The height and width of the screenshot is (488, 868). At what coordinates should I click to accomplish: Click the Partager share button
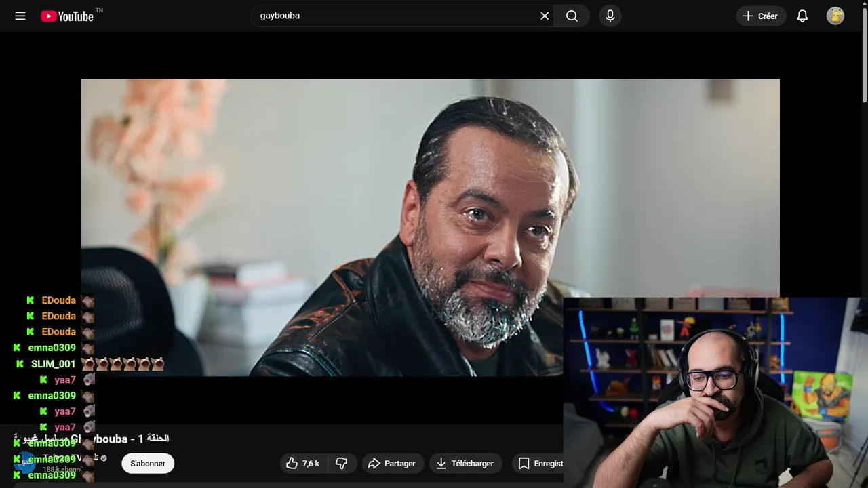[392, 464]
